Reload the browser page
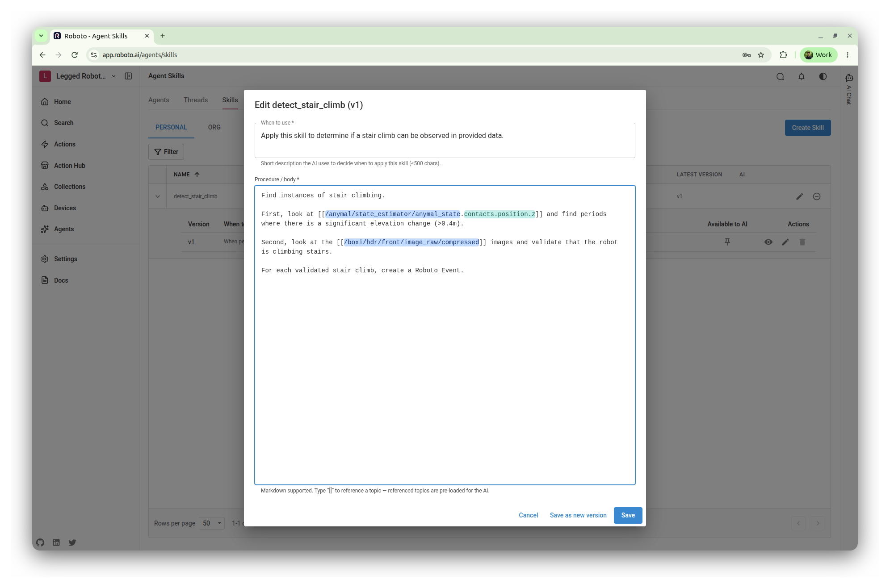The image size is (890, 588). pyautogui.click(x=75, y=55)
